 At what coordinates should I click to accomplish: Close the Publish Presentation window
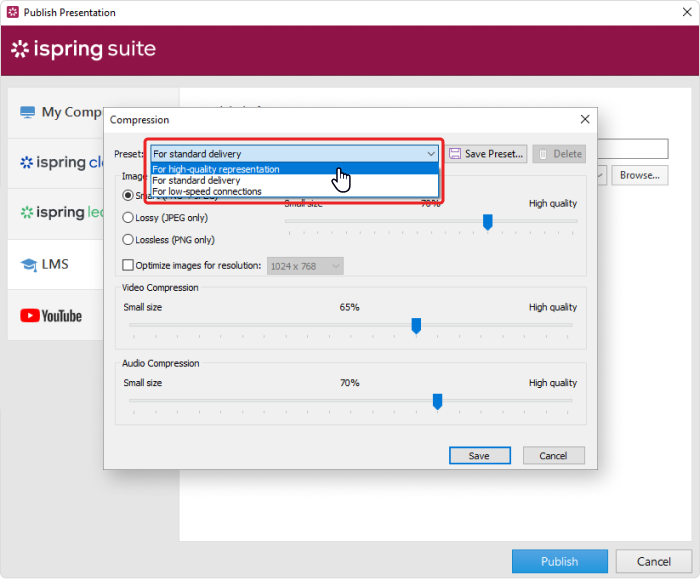[x=687, y=12]
